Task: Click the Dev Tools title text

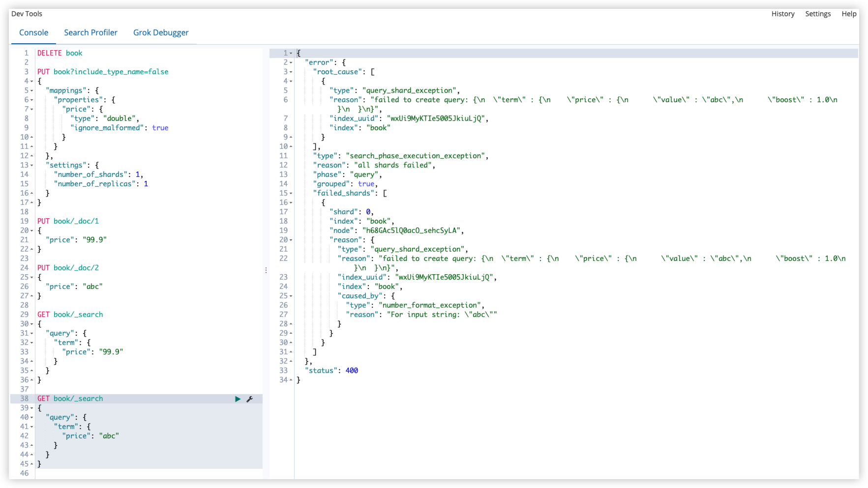Action: tap(27, 14)
